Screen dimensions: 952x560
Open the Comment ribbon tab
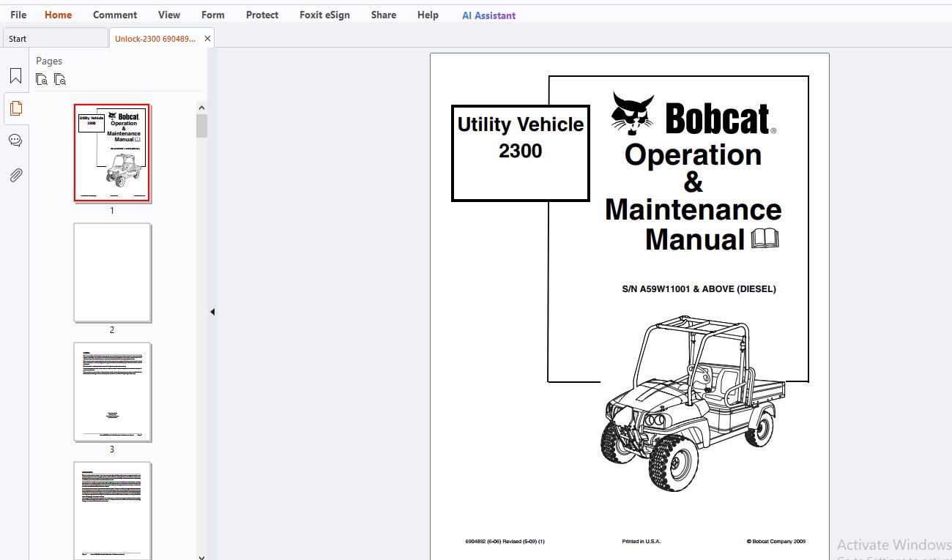click(x=115, y=15)
